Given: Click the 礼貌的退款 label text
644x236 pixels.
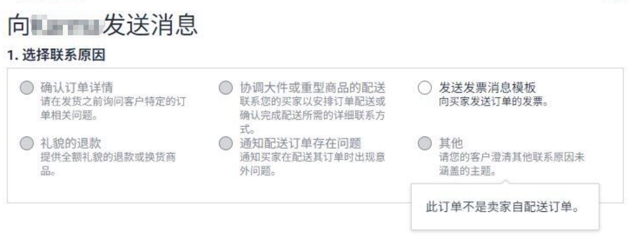Looking at the screenshot, I should click(71, 143).
